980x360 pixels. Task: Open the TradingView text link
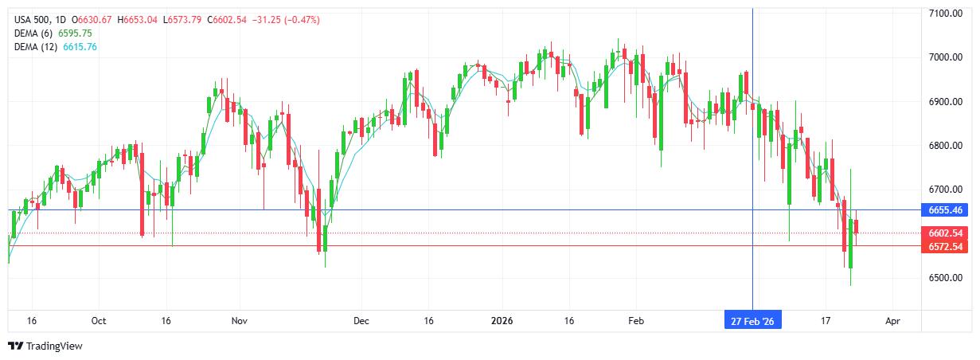pyautogui.click(x=54, y=346)
